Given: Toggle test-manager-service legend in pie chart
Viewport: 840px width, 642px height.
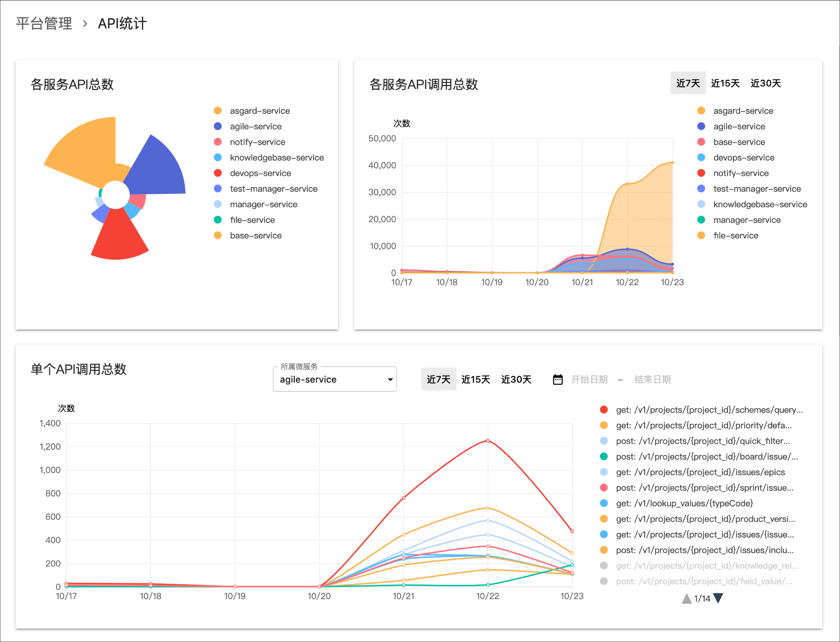Looking at the screenshot, I should (x=266, y=189).
